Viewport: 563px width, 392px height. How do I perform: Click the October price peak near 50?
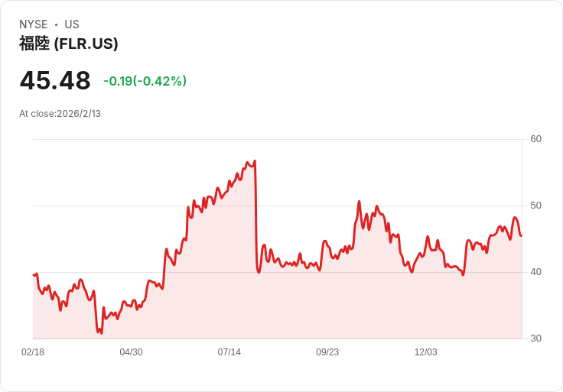(x=359, y=202)
